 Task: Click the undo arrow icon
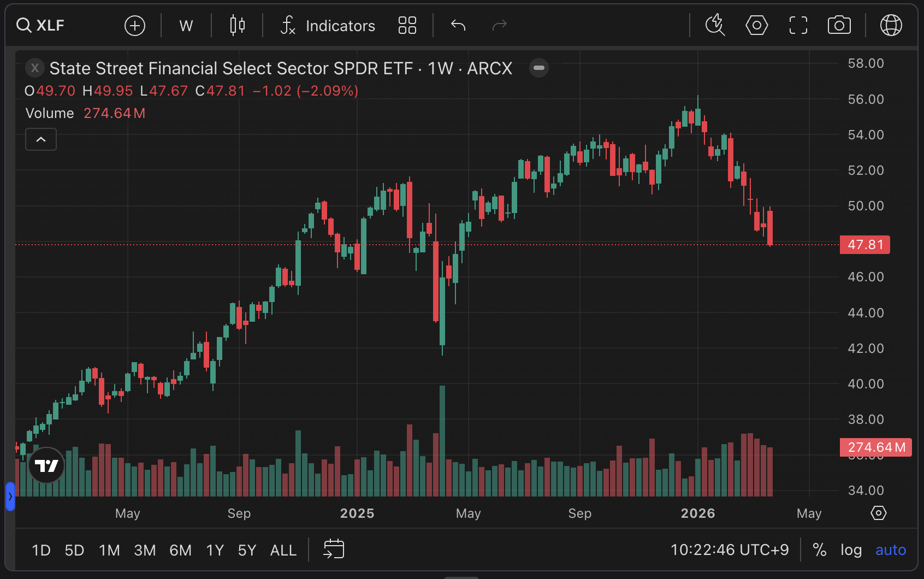(458, 26)
